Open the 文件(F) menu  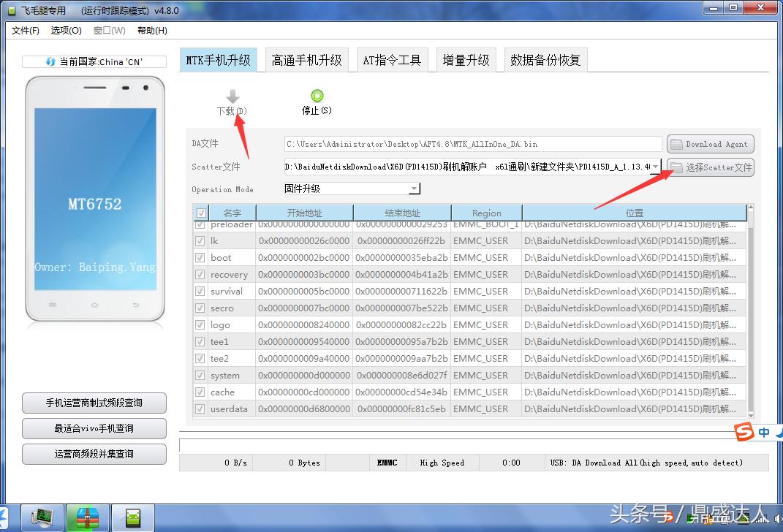tap(26, 30)
